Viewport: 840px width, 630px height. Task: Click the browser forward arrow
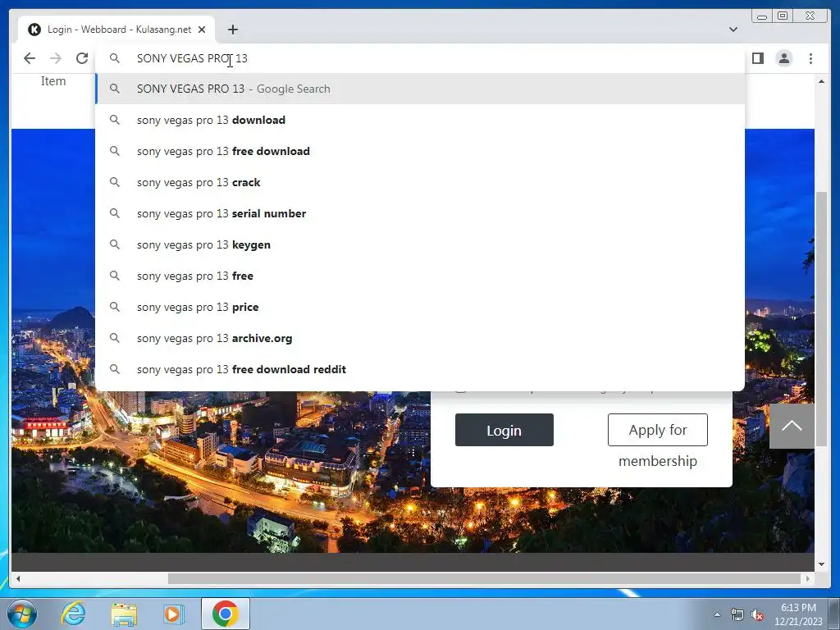coord(56,58)
